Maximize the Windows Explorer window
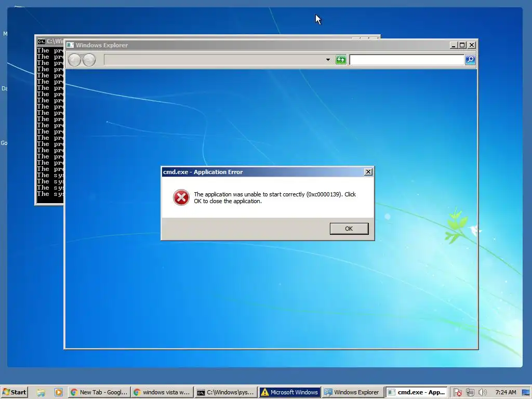This screenshot has height=399, width=532. point(462,45)
